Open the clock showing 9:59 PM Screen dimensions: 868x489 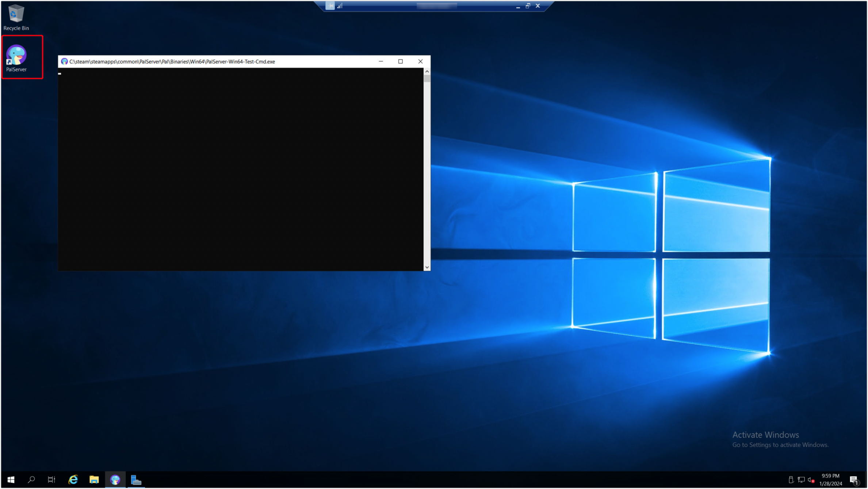[x=830, y=479]
